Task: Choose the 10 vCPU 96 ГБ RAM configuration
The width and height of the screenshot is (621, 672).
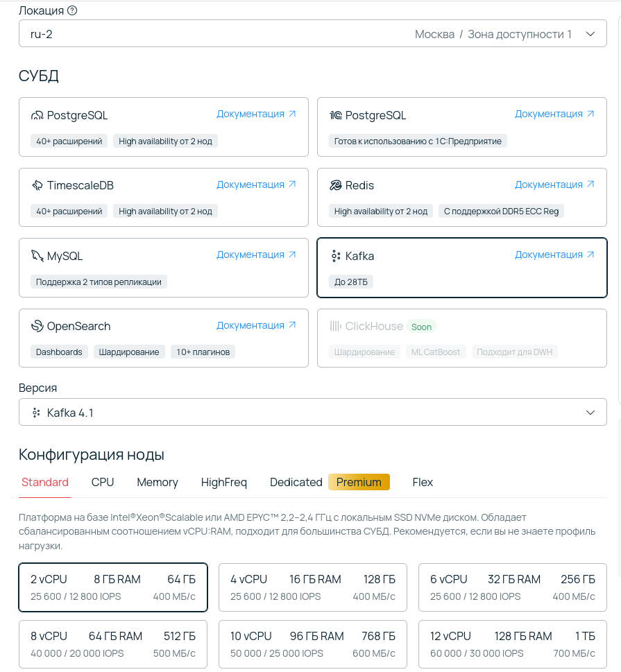Action: [313, 644]
